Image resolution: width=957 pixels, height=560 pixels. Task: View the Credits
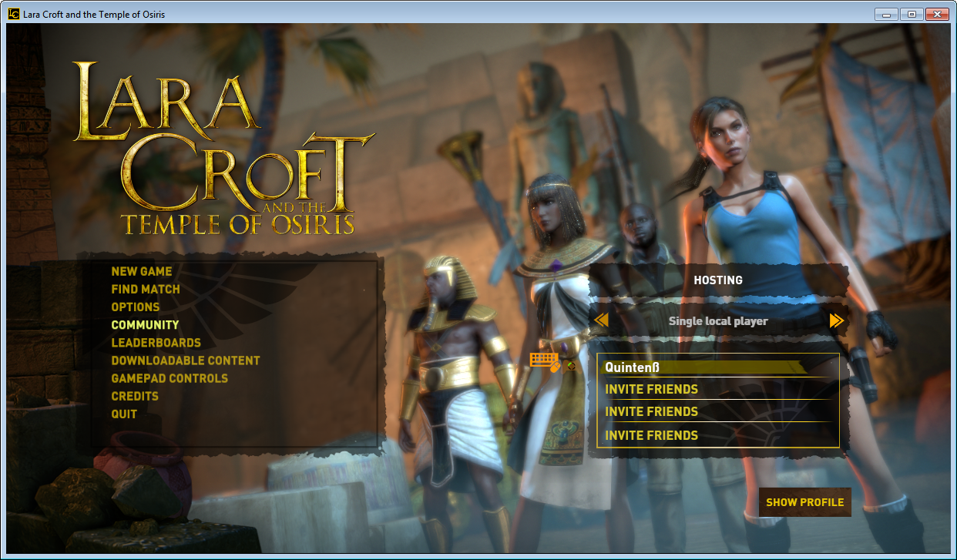pos(135,395)
